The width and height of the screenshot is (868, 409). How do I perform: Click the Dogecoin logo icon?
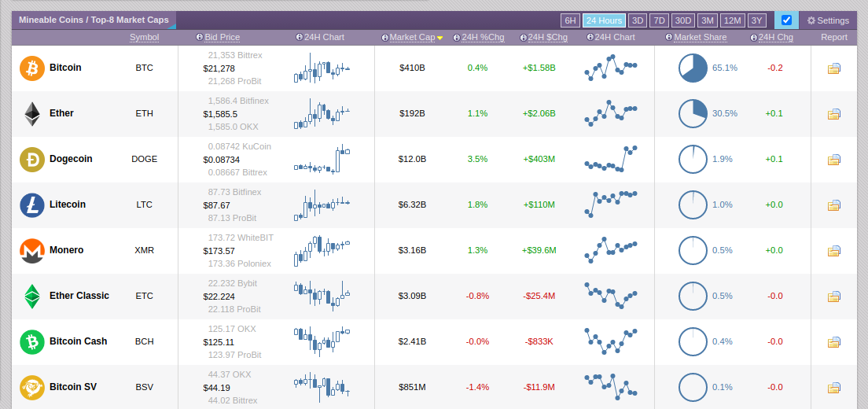pyautogui.click(x=32, y=160)
